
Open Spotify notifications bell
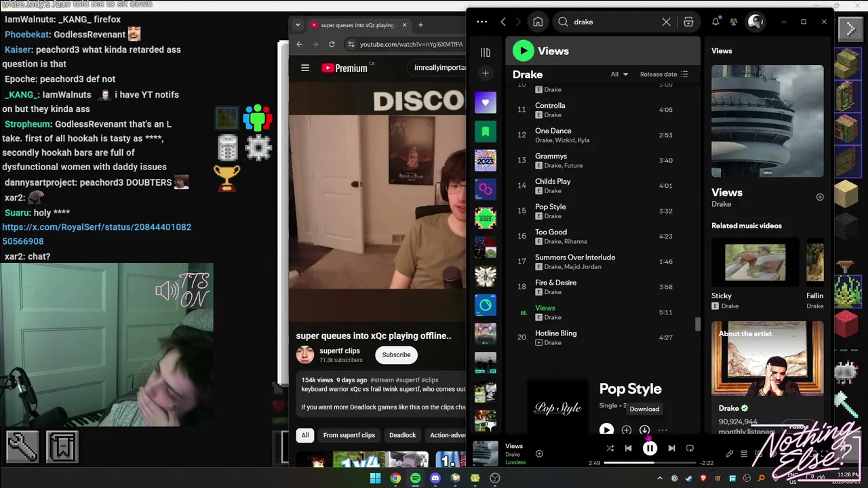(x=715, y=22)
